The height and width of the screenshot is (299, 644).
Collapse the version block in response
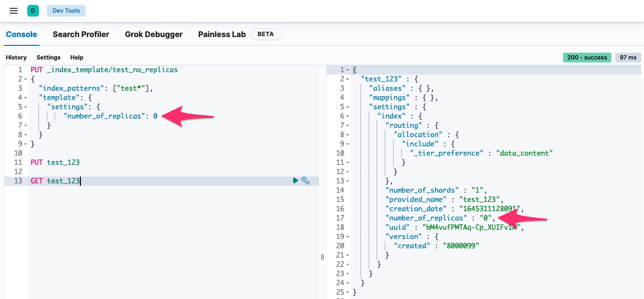347,237
